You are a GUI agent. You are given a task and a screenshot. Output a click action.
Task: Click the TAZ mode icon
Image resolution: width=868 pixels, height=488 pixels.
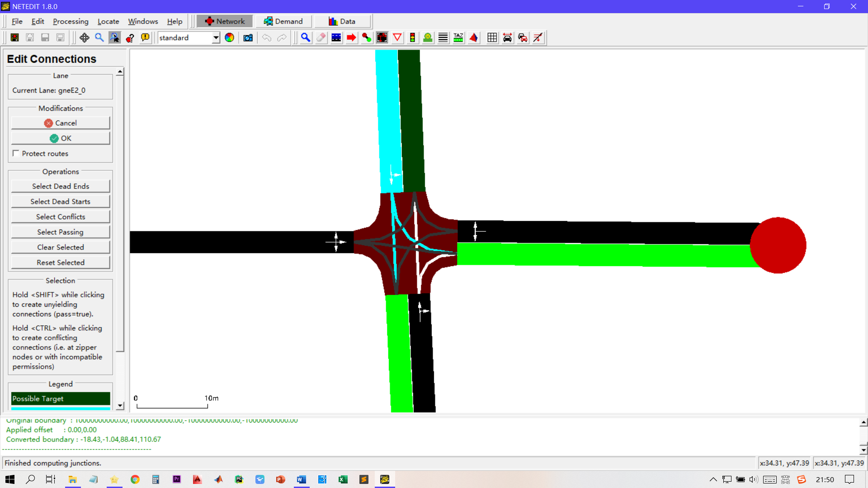tap(458, 38)
